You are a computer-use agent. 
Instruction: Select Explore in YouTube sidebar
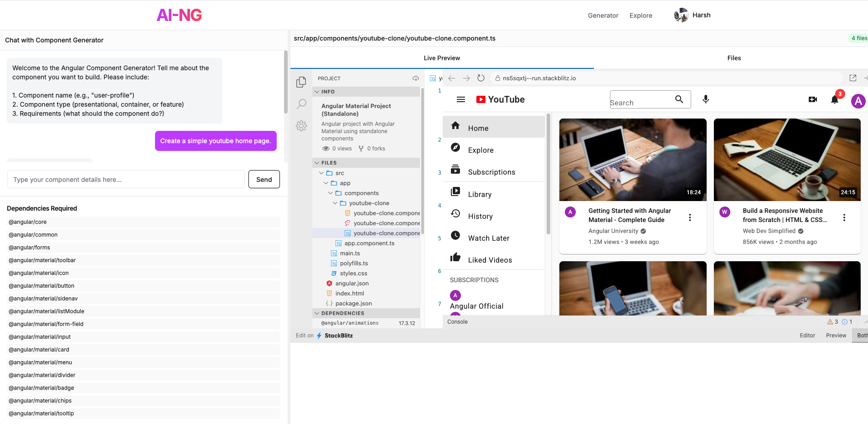pos(494,149)
